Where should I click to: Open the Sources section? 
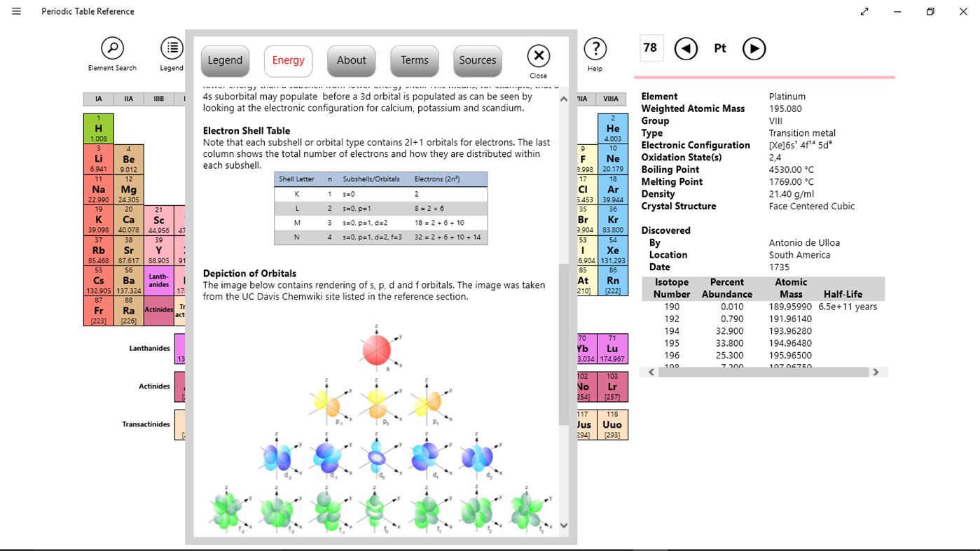coord(477,60)
